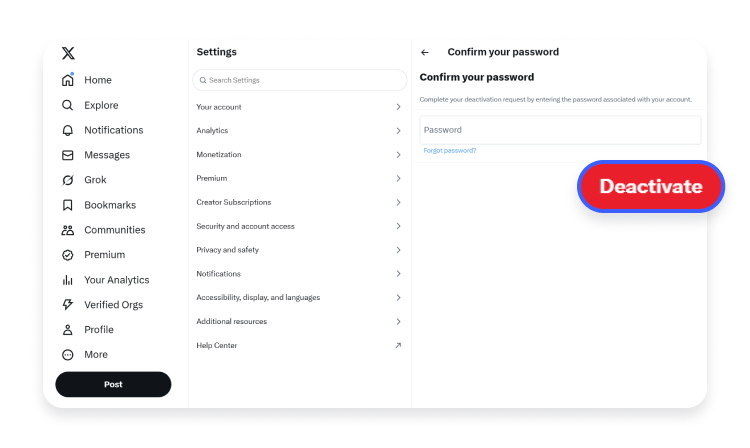Viewport: 750px width, 448px height.
Task: Click the black Post button
Action: click(x=113, y=384)
